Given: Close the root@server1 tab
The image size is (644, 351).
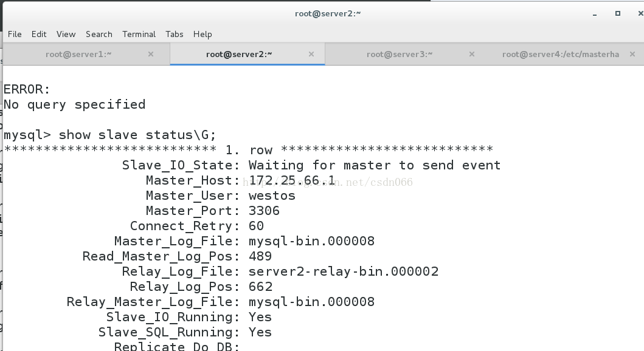Looking at the screenshot, I should 151,54.
